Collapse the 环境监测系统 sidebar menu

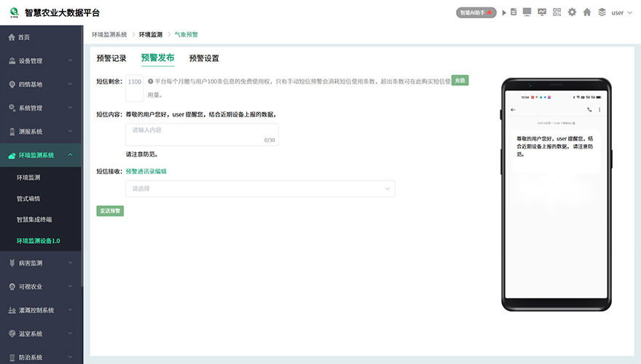click(41, 155)
